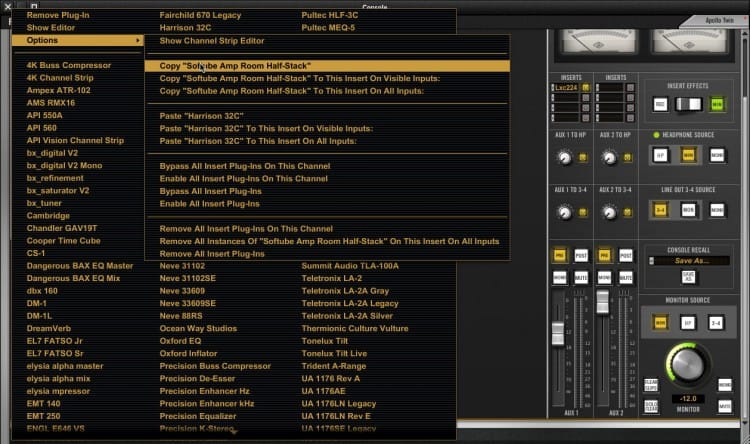Pick Neve 88RS plug-in
The image size is (750, 444).
181,316
